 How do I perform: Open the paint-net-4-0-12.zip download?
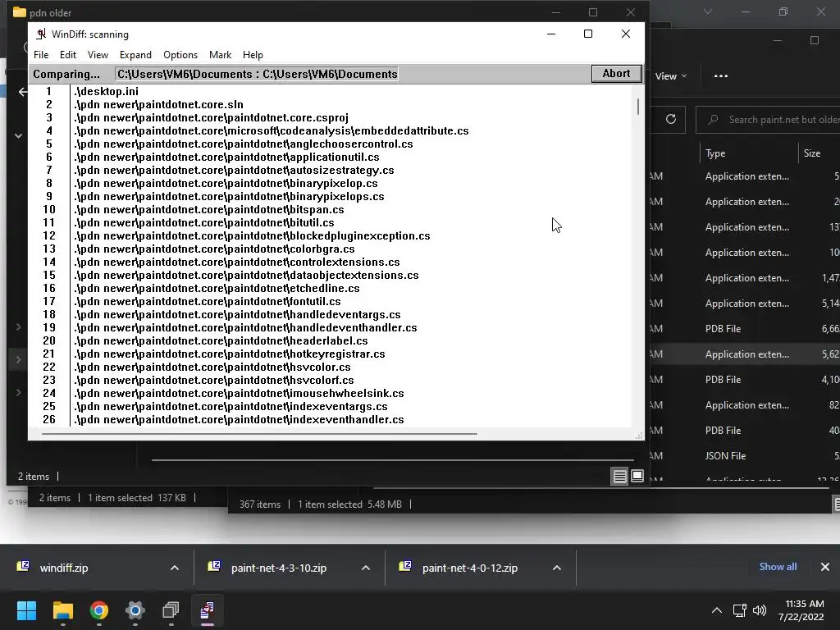pos(469,568)
